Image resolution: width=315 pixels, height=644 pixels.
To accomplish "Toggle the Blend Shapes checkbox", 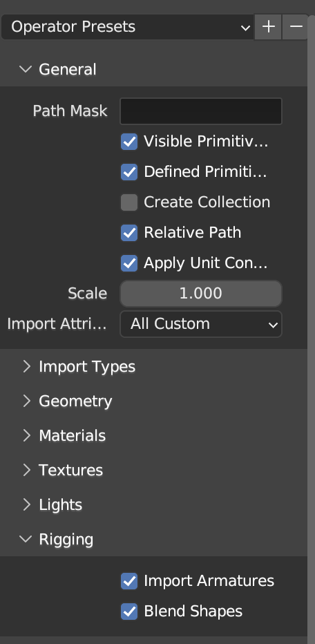I will coord(129,612).
